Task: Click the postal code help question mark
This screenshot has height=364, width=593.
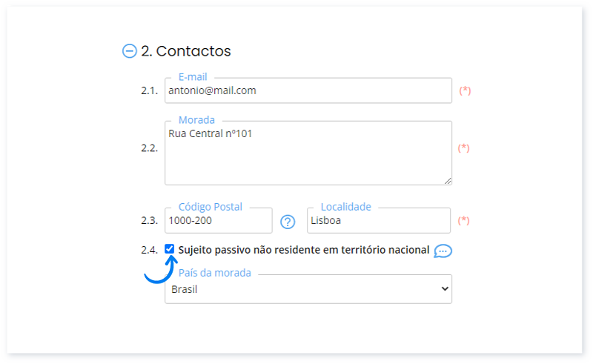Action: 288,221
